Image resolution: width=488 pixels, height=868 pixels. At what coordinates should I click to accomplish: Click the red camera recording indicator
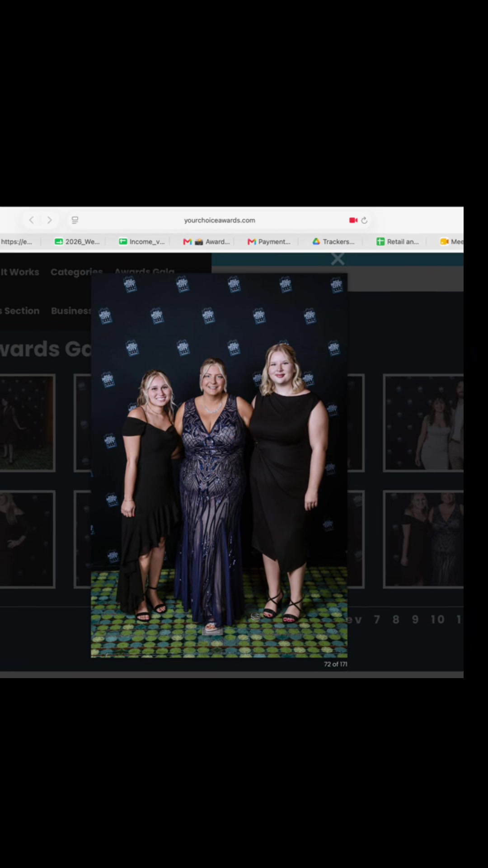coord(353,220)
